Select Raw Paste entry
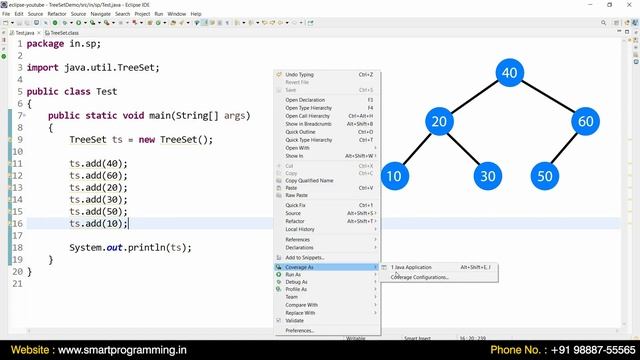This screenshot has height=360, width=640. (x=327, y=196)
